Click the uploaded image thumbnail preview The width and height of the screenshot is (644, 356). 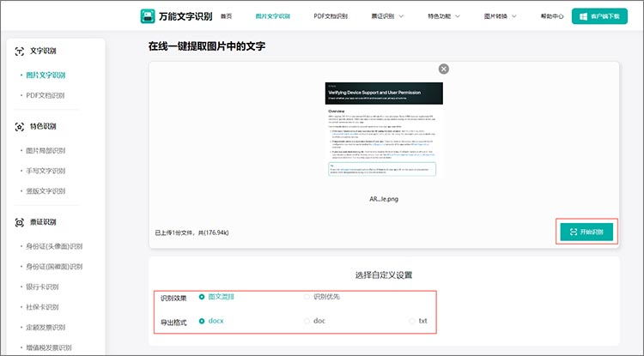(x=384, y=130)
